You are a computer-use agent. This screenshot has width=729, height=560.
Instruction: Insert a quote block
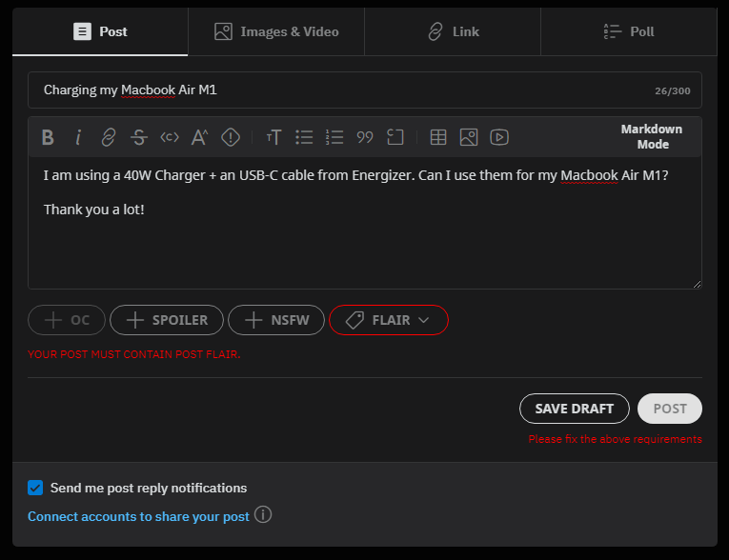coord(365,137)
